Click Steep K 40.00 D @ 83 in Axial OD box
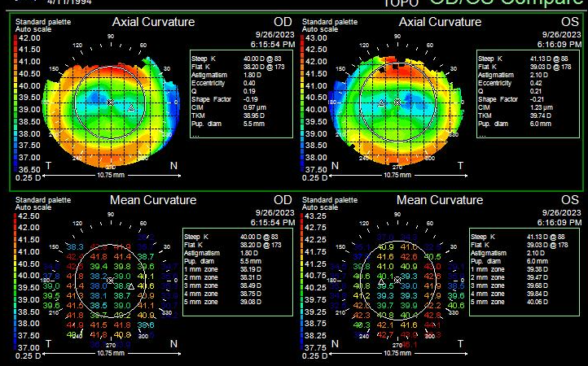 236,59
